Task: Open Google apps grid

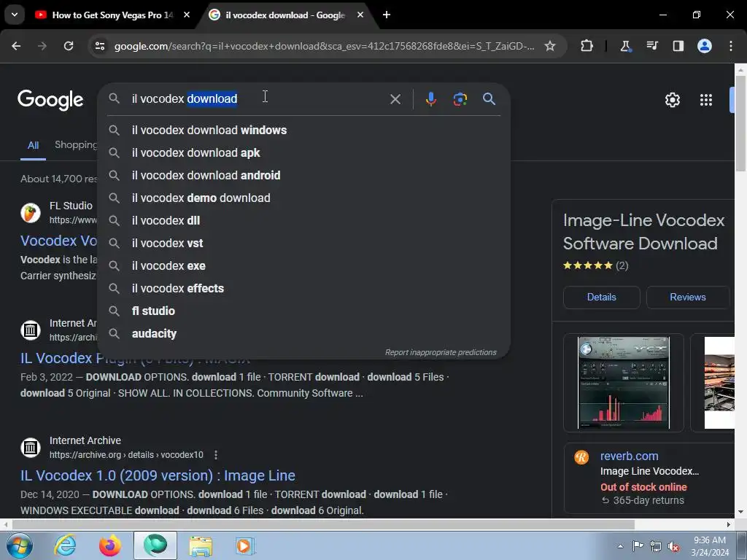Action: (x=706, y=100)
